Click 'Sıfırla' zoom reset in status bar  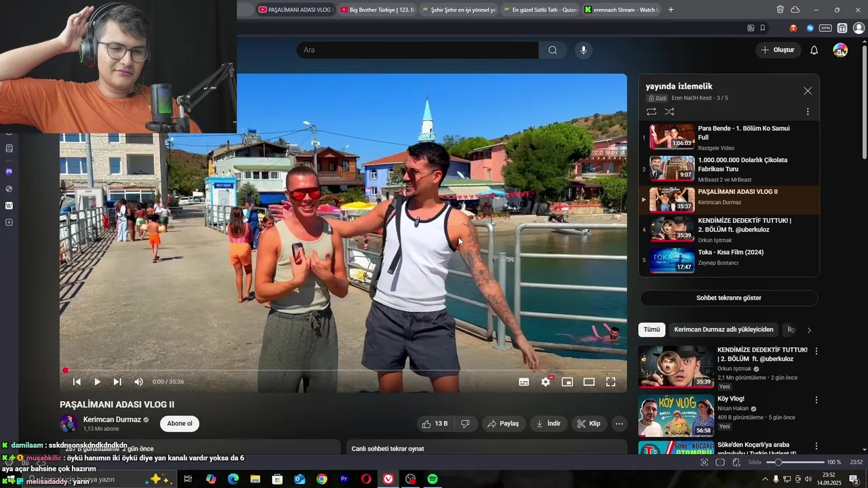coord(755,462)
